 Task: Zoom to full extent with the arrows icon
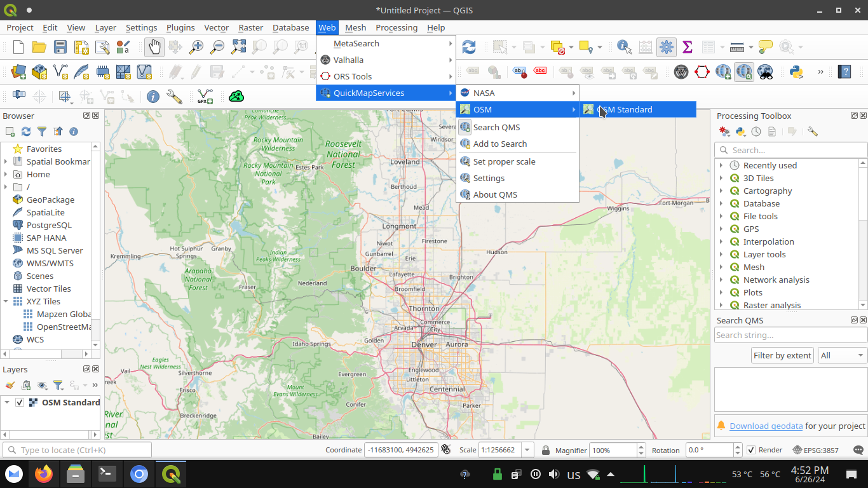click(238, 47)
